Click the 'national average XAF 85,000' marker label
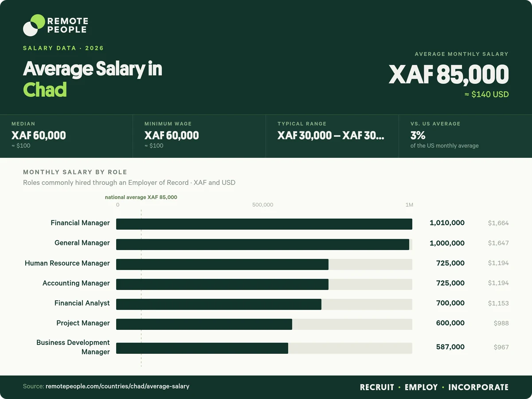532x399 pixels. click(x=141, y=197)
